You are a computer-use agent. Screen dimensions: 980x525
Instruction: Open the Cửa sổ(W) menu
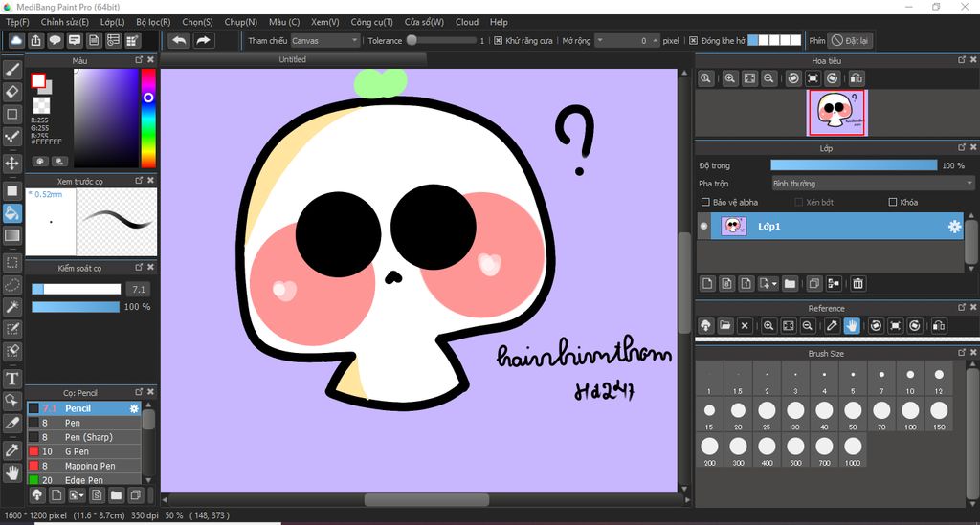tap(424, 22)
